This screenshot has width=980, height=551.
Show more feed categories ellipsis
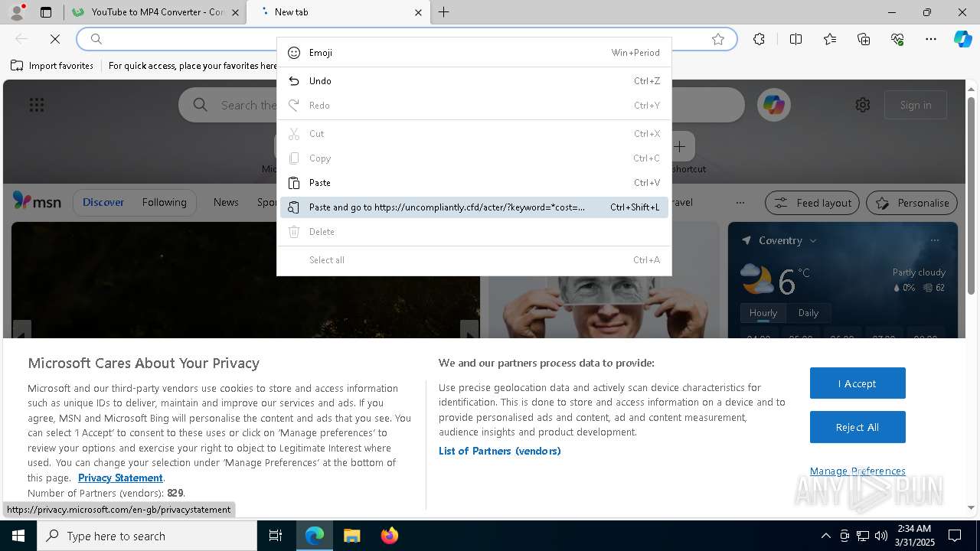coord(740,203)
